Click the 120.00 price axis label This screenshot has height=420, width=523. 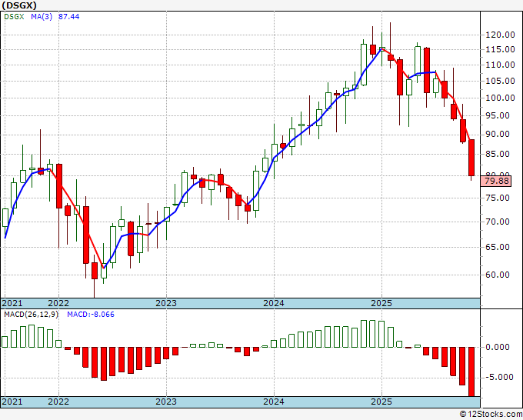(x=499, y=35)
